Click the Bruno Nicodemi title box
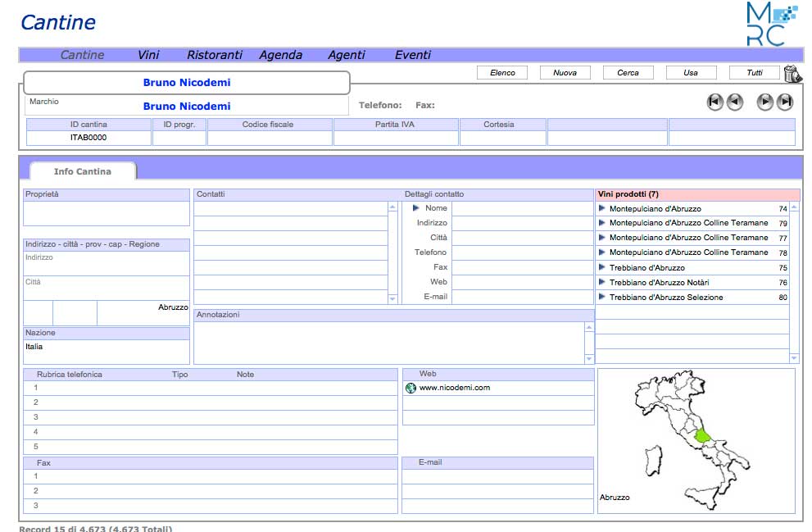 187,83
